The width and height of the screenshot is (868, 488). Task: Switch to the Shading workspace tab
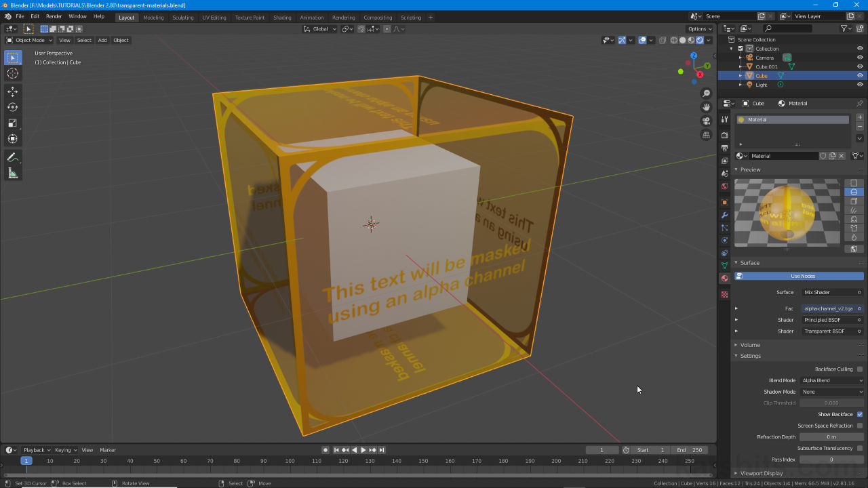point(282,18)
